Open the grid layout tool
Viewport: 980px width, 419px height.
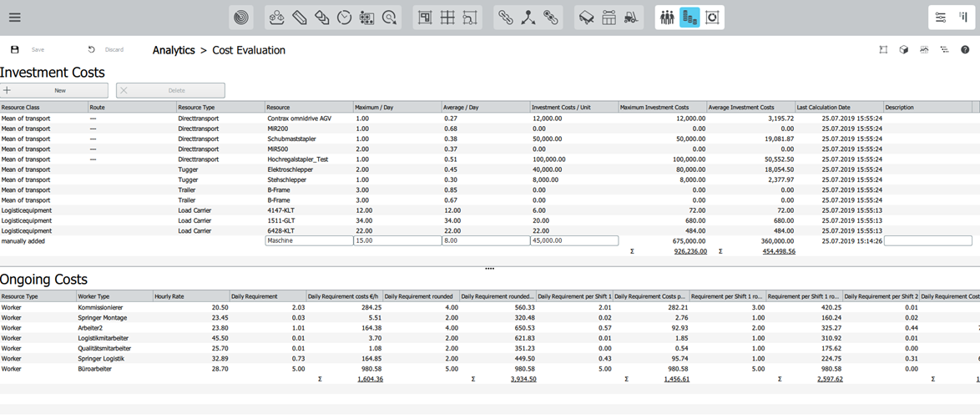(447, 18)
